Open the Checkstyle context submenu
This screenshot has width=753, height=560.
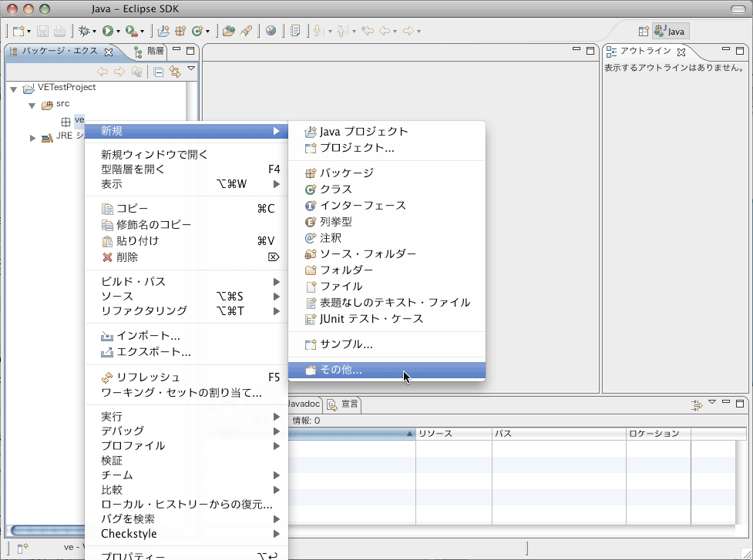click(187, 534)
